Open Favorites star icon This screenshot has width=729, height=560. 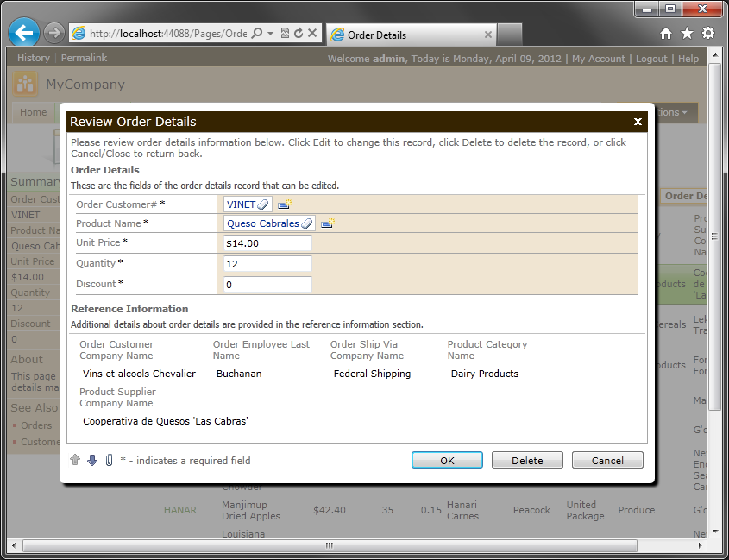687,34
